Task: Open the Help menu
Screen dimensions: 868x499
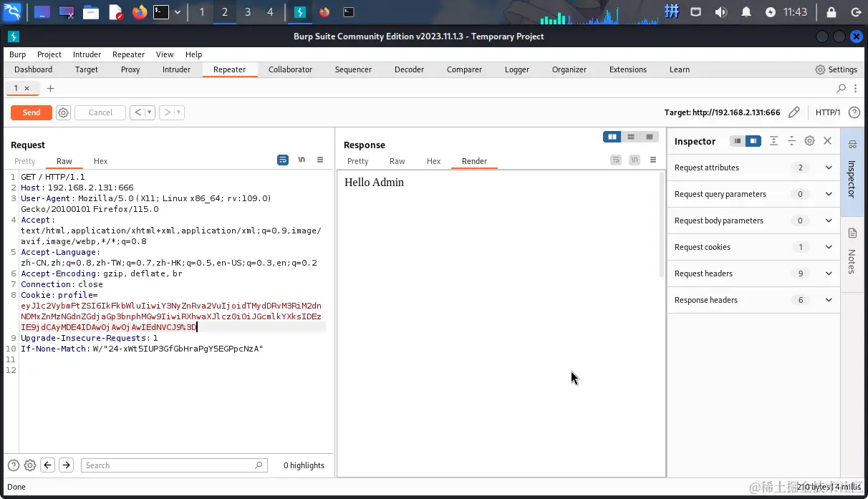Action: click(x=193, y=54)
